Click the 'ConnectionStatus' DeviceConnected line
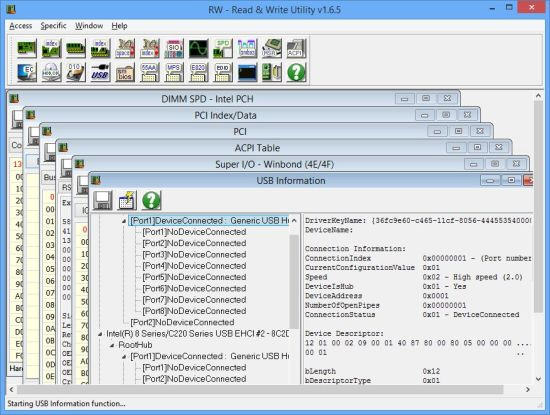This screenshot has width=550, height=415. [412, 315]
